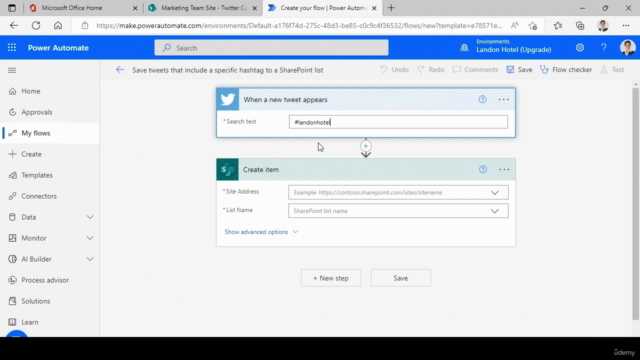Open the browser profile icon
Image resolution: width=640 pixels, height=360 pixels.
pyautogui.click(x=603, y=25)
